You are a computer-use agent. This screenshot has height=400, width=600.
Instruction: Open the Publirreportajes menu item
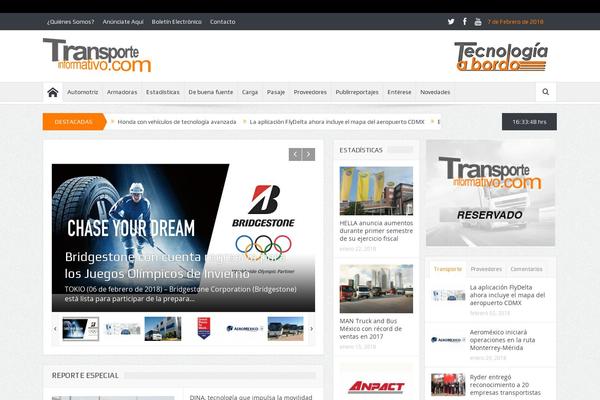click(x=357, y=92)
